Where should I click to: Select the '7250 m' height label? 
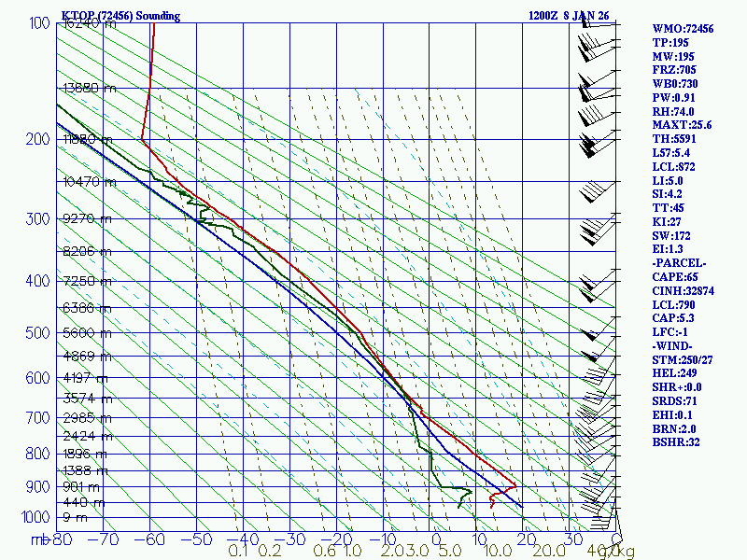click(x=87, y=282)
